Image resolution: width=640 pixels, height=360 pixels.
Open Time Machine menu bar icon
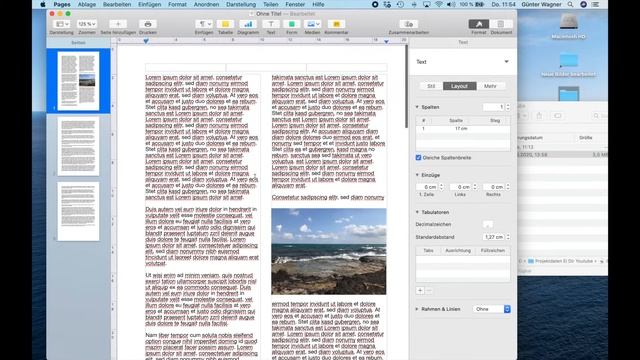(x=400, y=4)
